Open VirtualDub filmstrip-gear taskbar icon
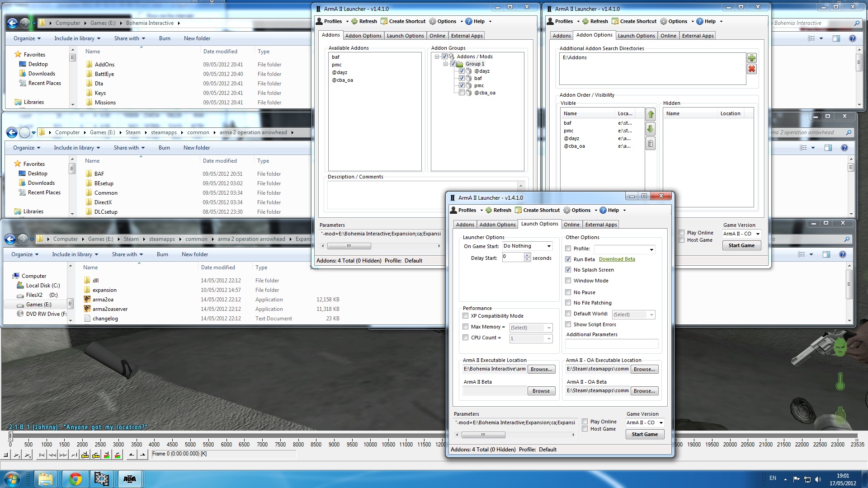Screen dimensions: 868x488 click(x=102, y=479)
